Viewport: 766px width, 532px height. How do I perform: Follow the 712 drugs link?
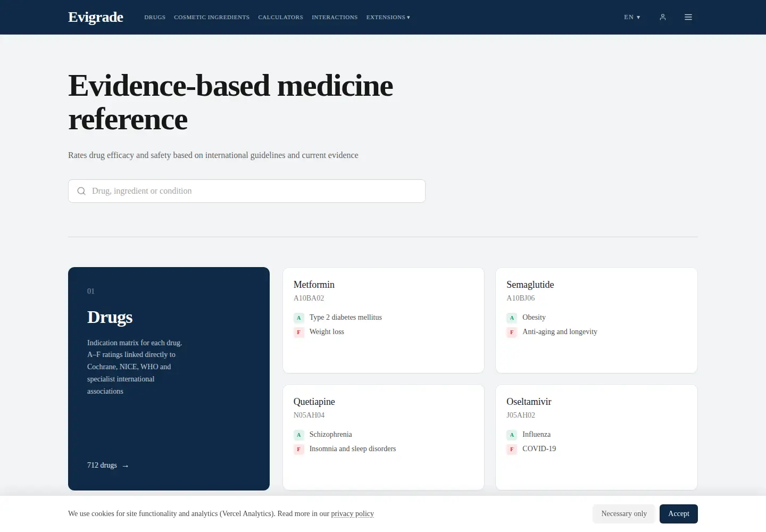click(x=108, y=465)
